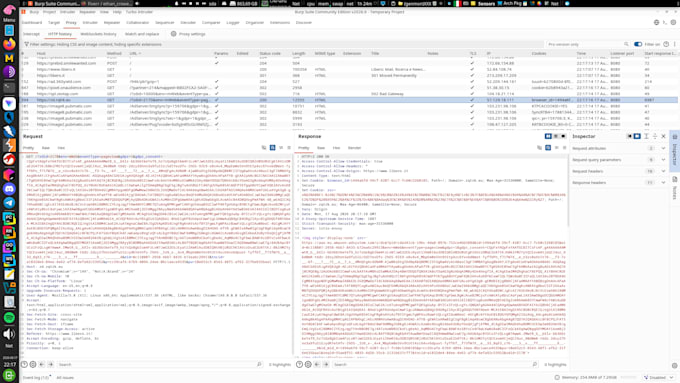680x383 pixels.
Task: Sort history table by URL column header
Action: (x=134, y=53)
